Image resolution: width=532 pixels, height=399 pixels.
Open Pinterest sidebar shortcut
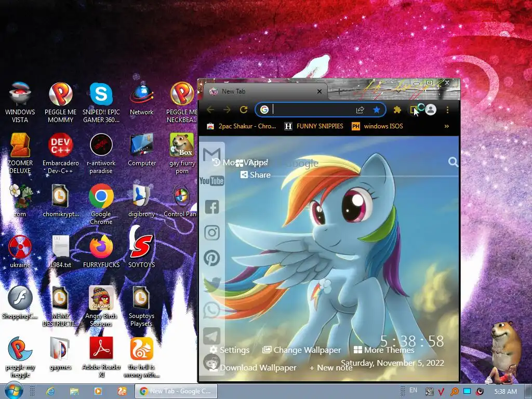tap(212, 258)
